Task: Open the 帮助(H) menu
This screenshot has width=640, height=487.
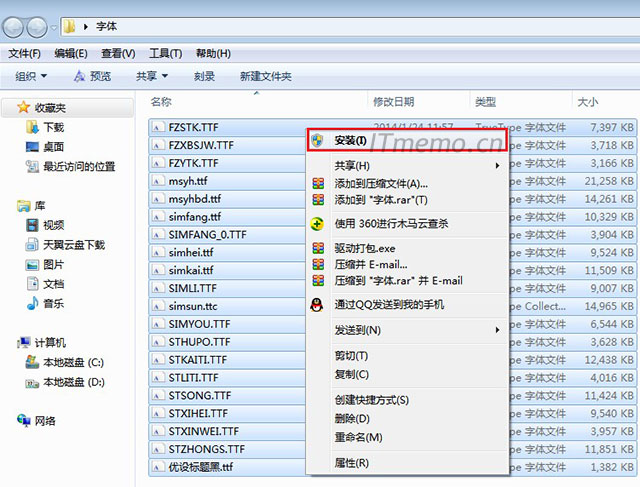Action: [213, 53]
